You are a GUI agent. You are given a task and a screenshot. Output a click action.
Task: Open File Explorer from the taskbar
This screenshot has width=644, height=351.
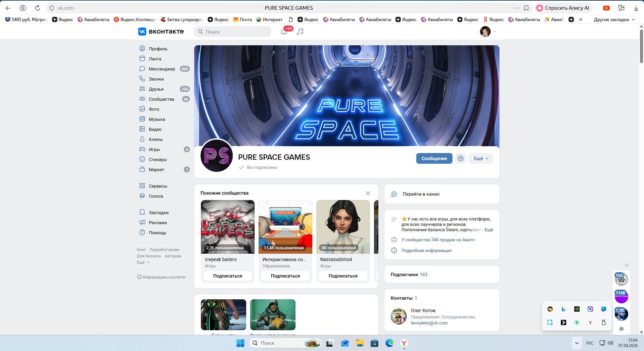click(x=360, y=343)
